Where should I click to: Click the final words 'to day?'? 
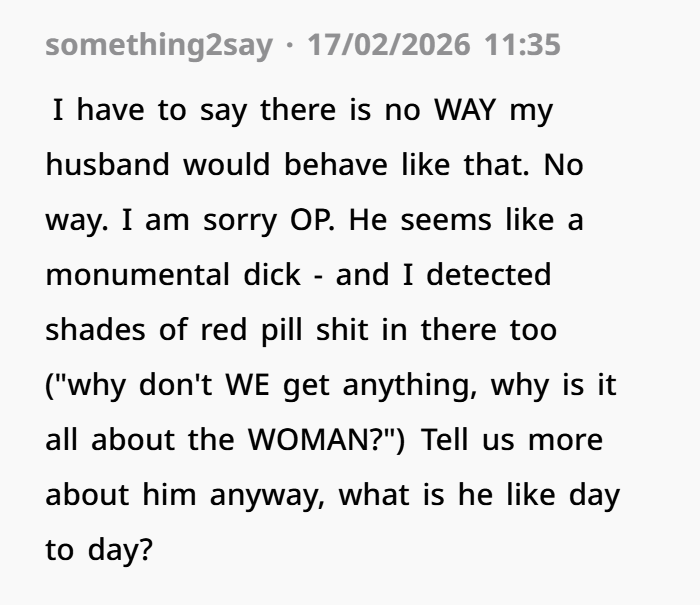coord(99,548)
